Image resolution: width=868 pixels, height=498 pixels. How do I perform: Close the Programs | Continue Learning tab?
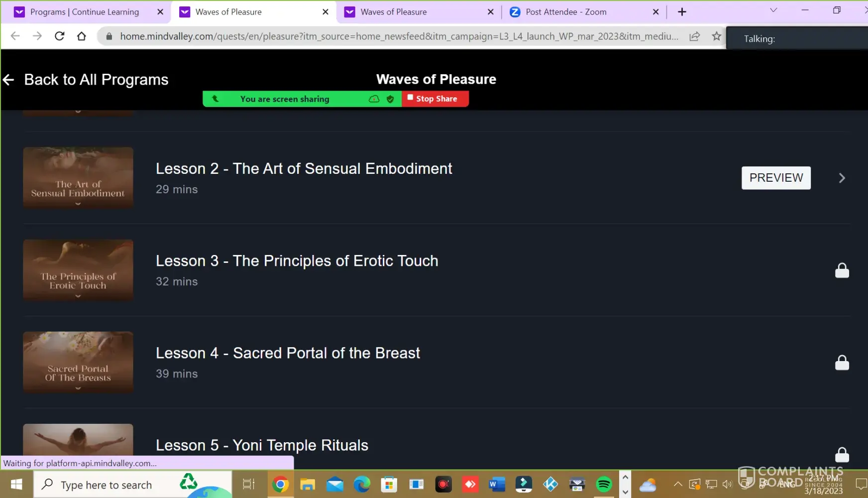tap(160, 12)
